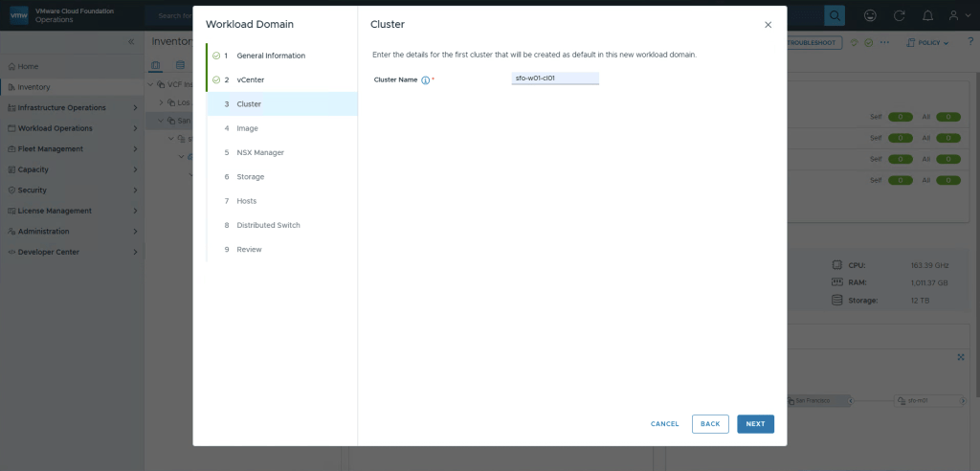Close the Workload Domain dialog

[x=768, y=25]
